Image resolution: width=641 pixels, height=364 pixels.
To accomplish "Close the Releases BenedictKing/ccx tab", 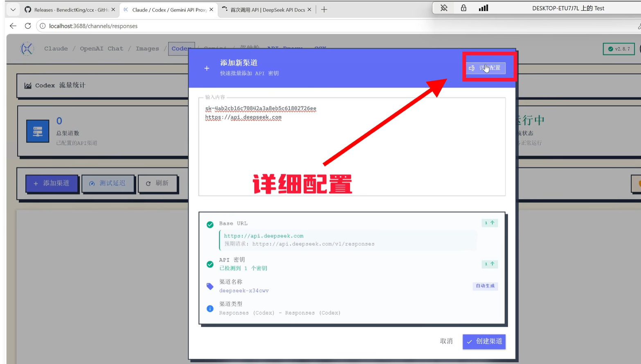I will pos(113,9).
